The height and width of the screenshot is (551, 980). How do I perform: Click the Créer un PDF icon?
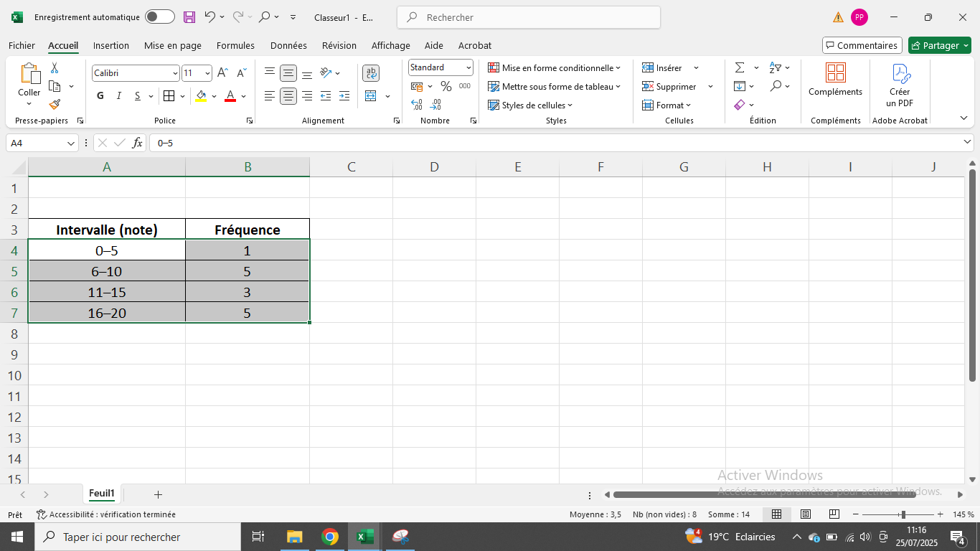(900, 73)
